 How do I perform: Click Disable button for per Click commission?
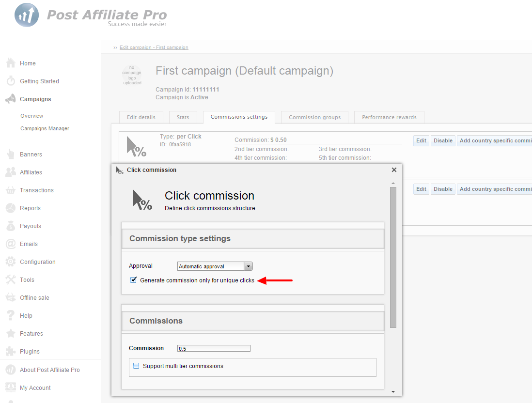(x=443, y=140)
